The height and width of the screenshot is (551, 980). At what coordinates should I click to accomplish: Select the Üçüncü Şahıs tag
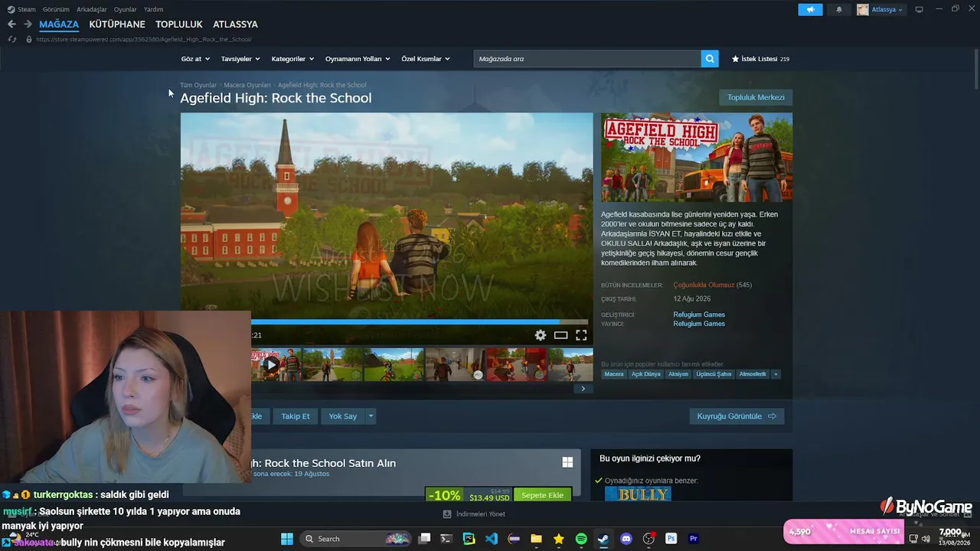click(x=714, y=374)
